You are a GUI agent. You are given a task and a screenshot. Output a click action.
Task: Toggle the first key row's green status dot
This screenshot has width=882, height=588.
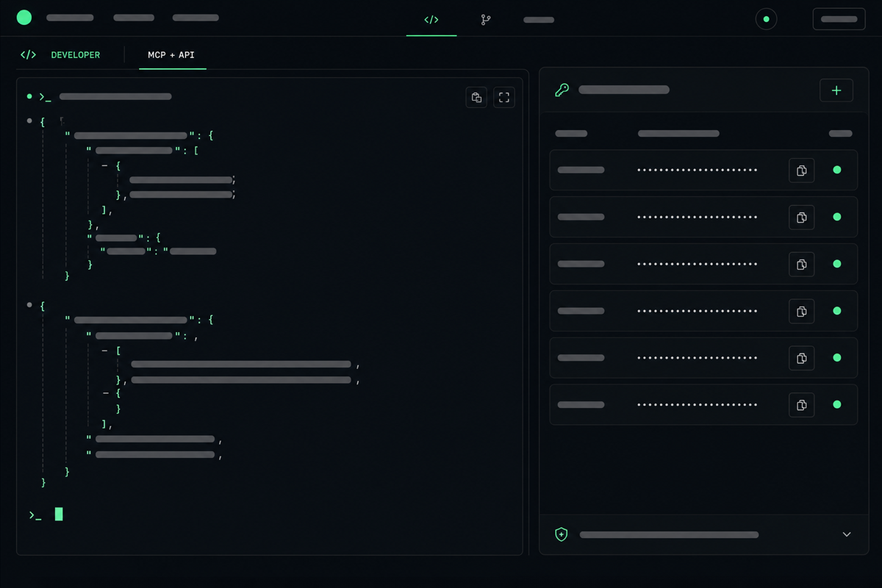tap(837, 170)
